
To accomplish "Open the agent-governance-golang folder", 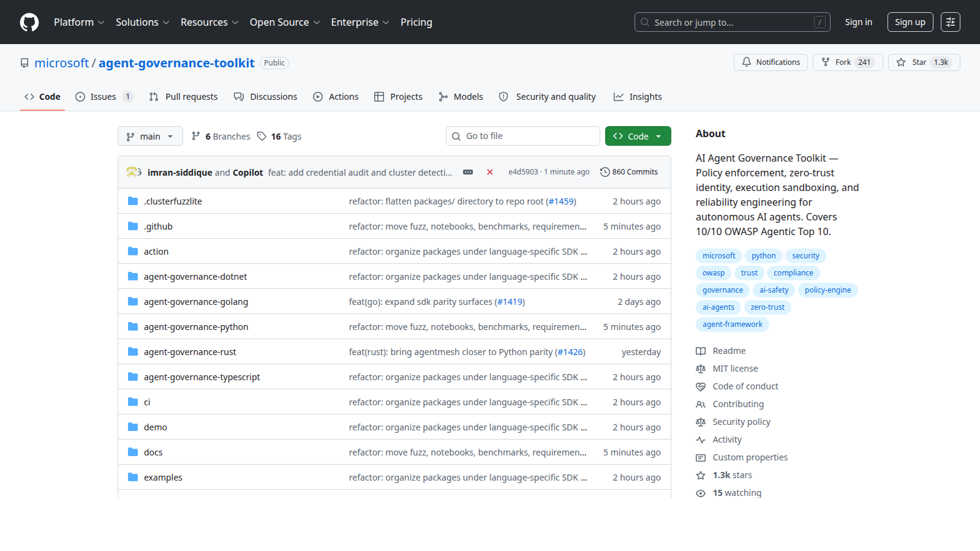I will 196,302.
